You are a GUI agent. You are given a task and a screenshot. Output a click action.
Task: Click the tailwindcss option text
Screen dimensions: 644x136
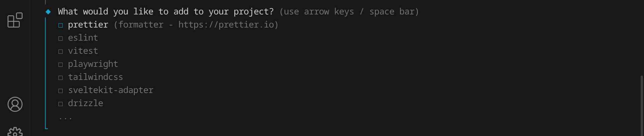[95, 77]
